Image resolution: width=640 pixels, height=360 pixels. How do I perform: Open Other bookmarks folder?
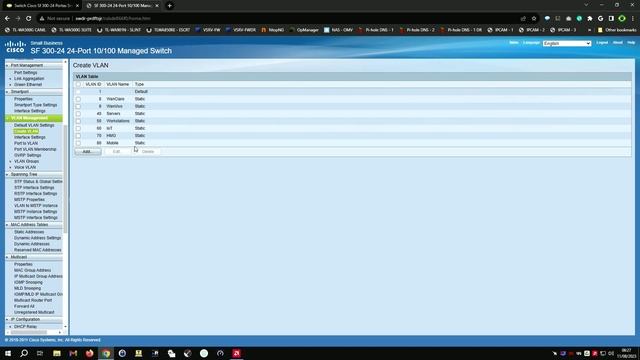pos(617,30)
